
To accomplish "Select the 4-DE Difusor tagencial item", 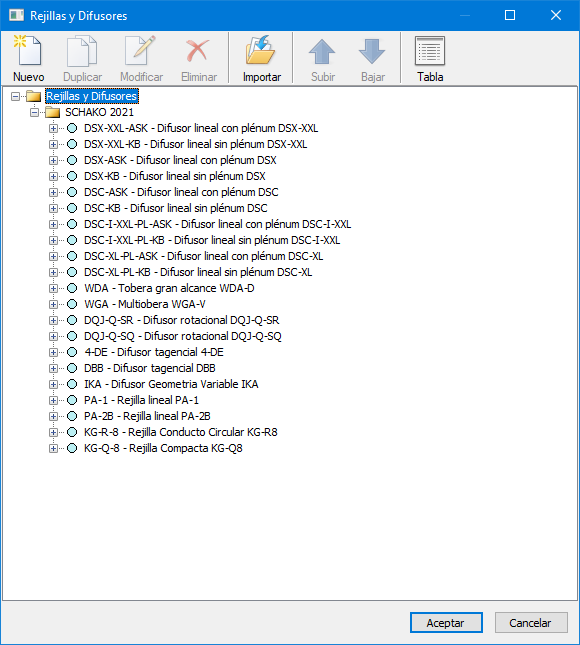I will [154, 353].
